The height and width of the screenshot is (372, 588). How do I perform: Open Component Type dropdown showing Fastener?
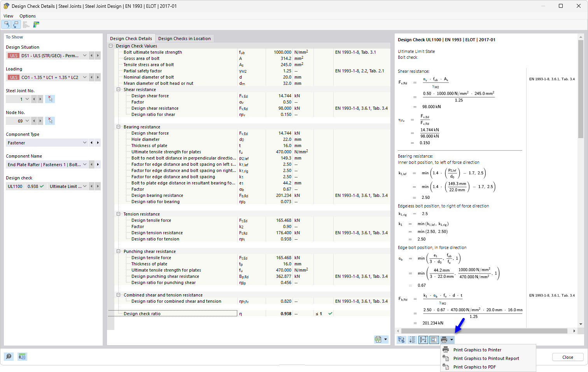(85, 143)
